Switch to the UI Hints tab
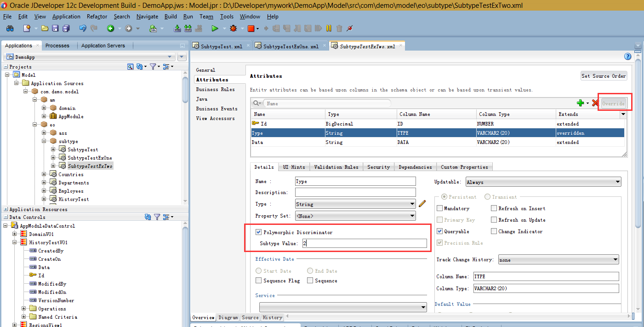644x327 pixels. point(294,167)
